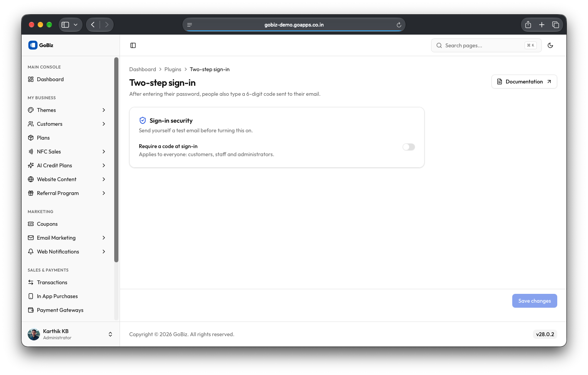The image size is (588, 375).
Task: Click the Plans box icon
Action: [x=31, y=138]
